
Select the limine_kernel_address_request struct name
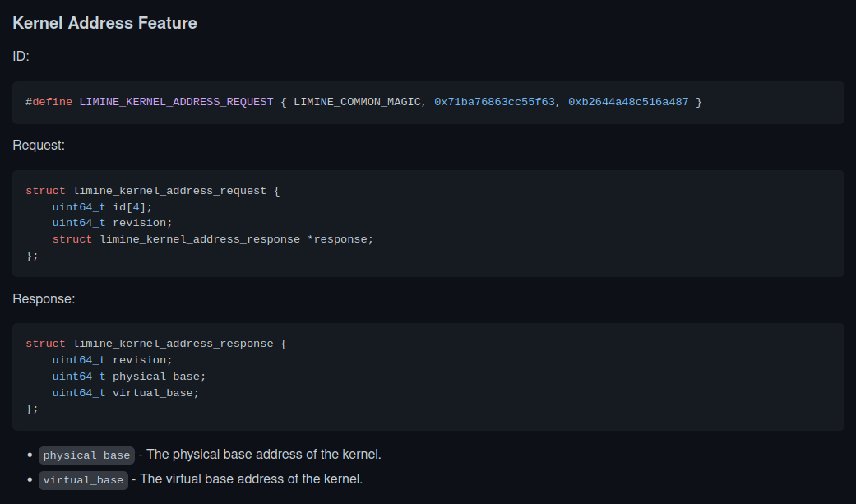169,190
